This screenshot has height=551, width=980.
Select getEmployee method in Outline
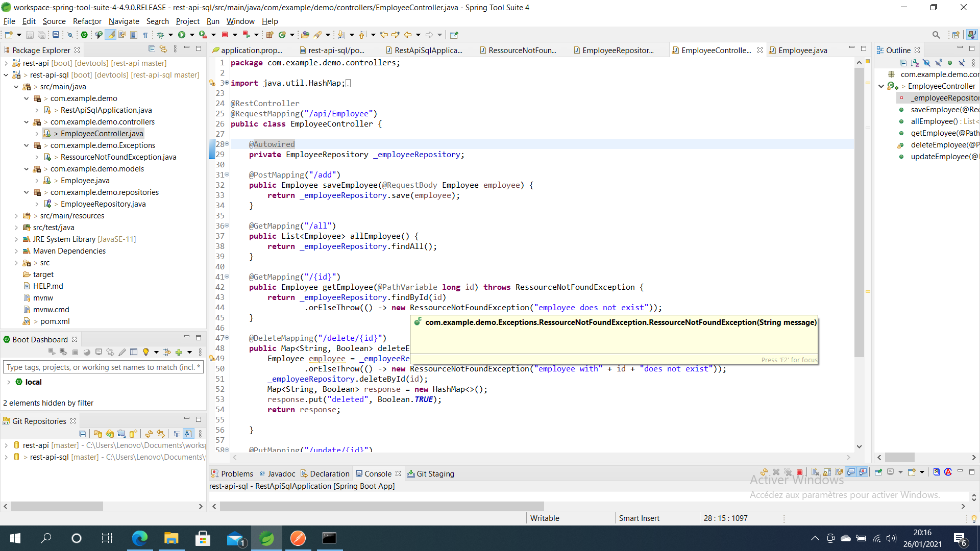tap(944, 133)
